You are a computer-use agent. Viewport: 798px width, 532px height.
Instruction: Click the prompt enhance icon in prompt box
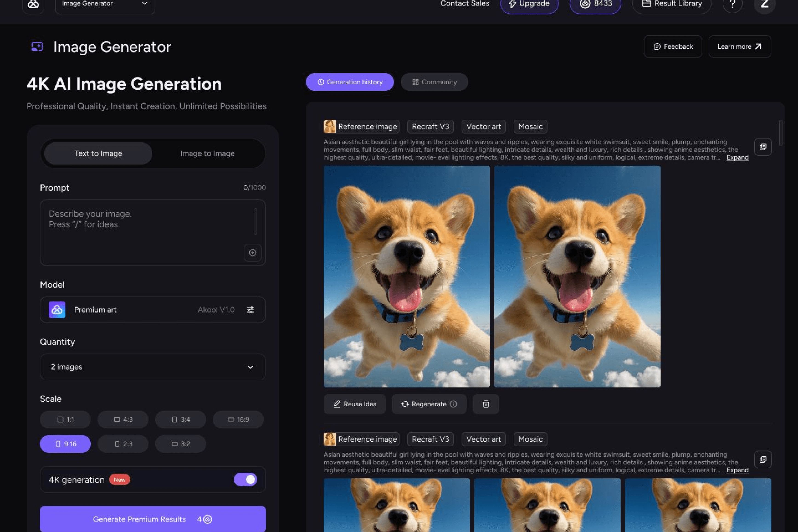[252, 253]
